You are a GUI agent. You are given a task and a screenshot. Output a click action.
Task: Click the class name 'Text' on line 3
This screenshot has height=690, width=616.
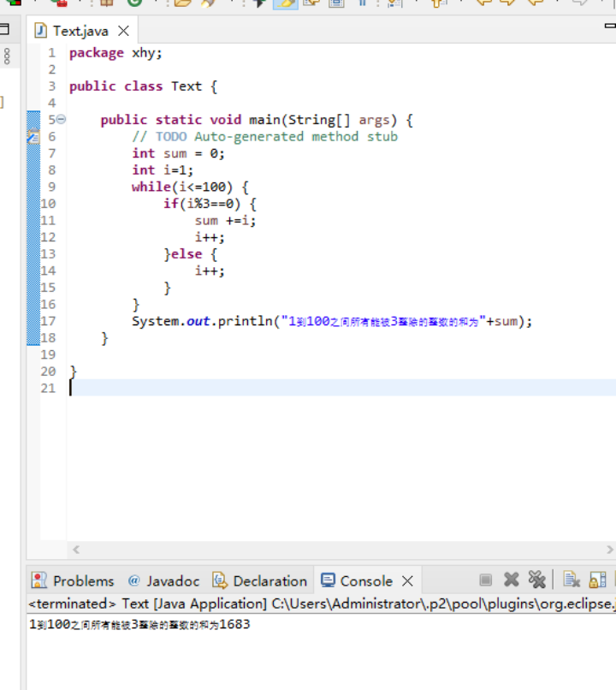(187, 86)
